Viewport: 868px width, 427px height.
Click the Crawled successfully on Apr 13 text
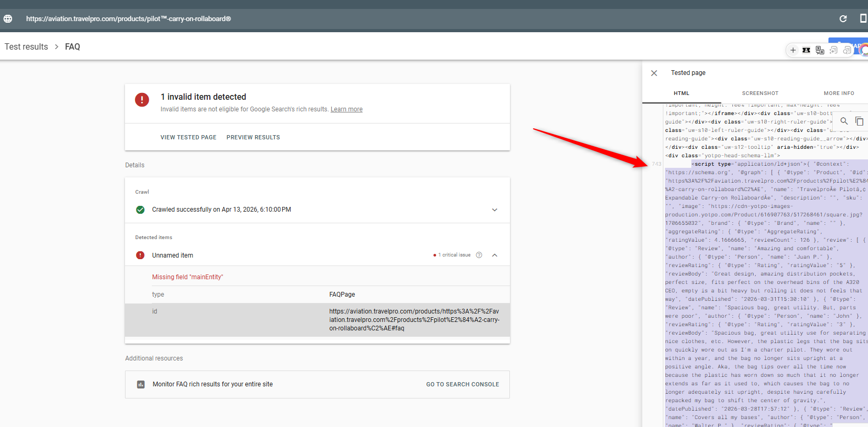(221, 210)
